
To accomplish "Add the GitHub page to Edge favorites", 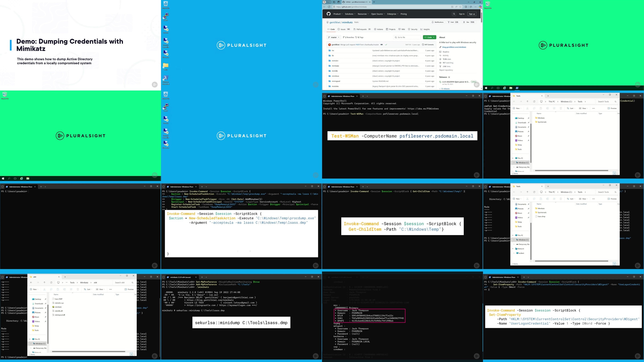I will pos(460,7).
